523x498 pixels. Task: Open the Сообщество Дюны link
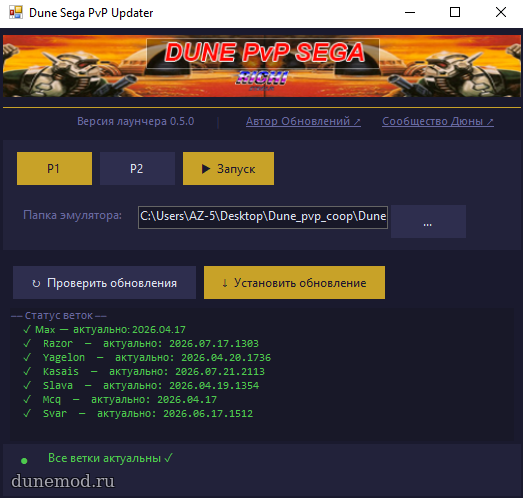click(x=438, y=121)
